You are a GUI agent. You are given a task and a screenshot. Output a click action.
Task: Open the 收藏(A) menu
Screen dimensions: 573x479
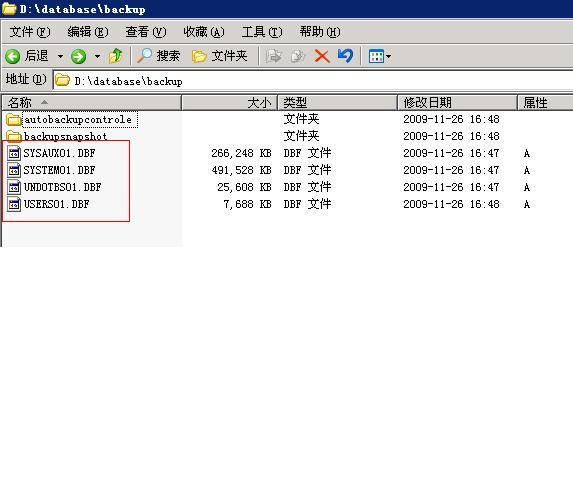point(204,32)
